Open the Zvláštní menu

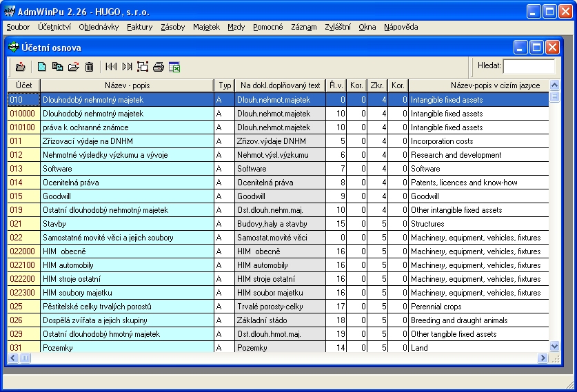[x=338, y=27]
